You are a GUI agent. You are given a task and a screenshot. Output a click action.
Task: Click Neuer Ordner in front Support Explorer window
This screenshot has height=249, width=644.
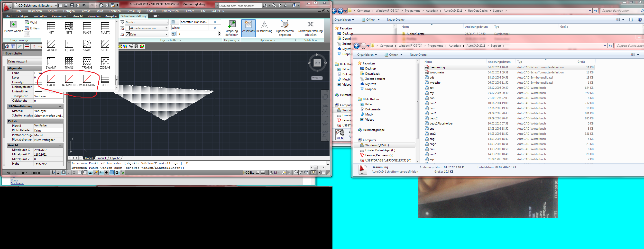pyautogui.click(x=418, y=55)
